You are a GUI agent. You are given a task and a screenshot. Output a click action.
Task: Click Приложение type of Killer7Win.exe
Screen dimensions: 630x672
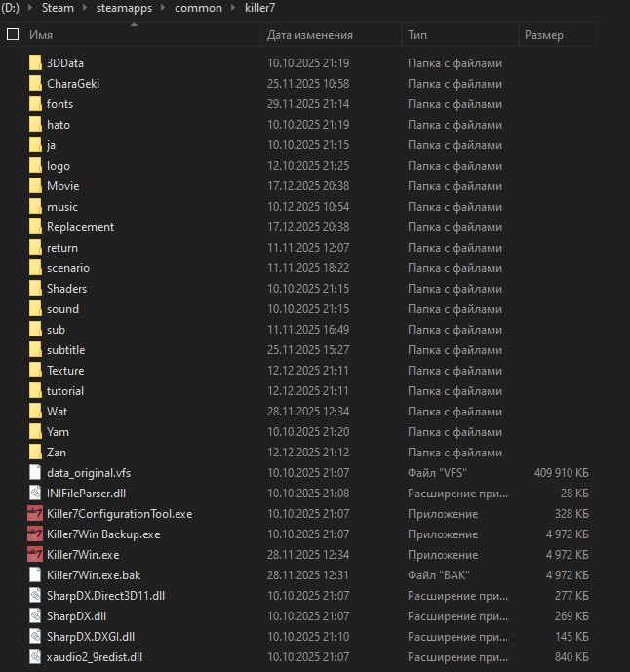pyautogui.click(x=443, y=555)
